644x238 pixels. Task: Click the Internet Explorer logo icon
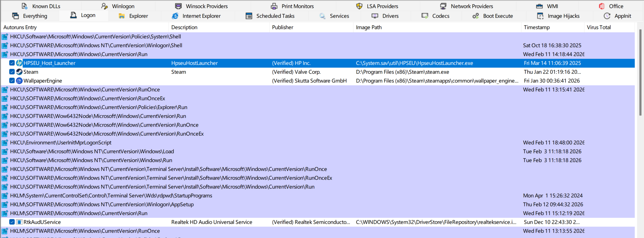click(x=175, y=16)
